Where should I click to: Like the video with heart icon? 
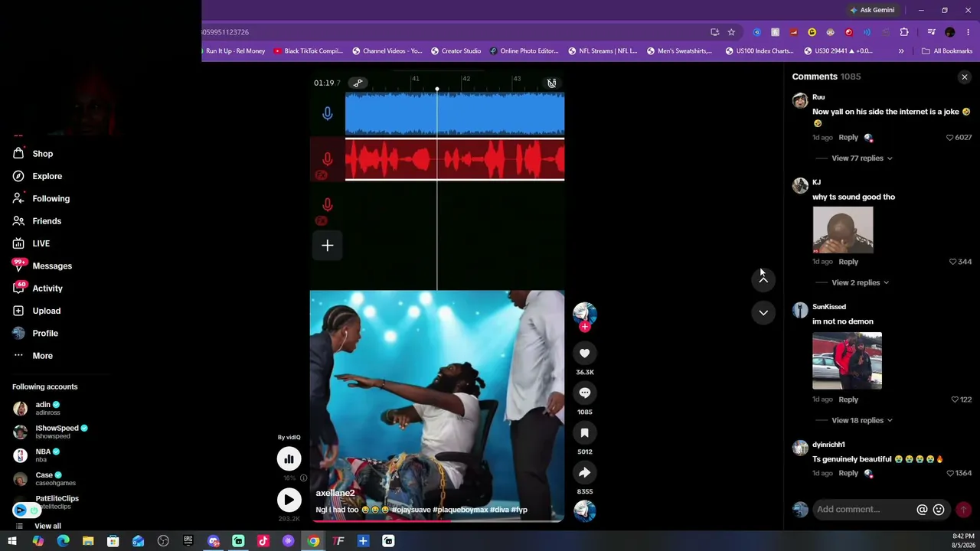coord(584,353)
